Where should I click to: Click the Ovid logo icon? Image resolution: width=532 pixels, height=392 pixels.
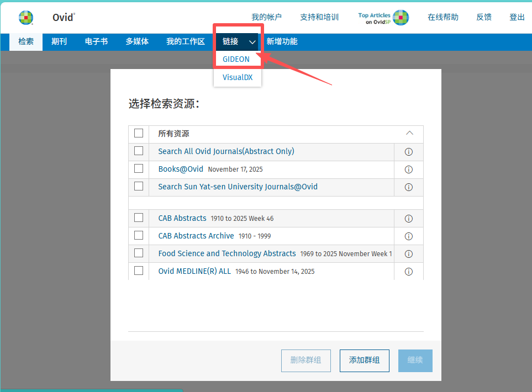(26, 18)
